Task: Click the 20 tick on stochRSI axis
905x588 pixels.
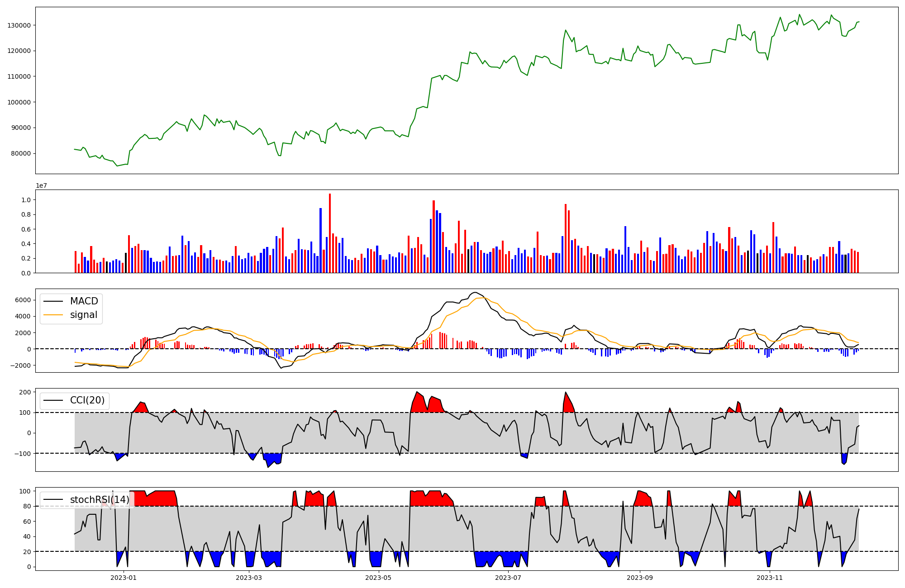Action: click(27, 552)
